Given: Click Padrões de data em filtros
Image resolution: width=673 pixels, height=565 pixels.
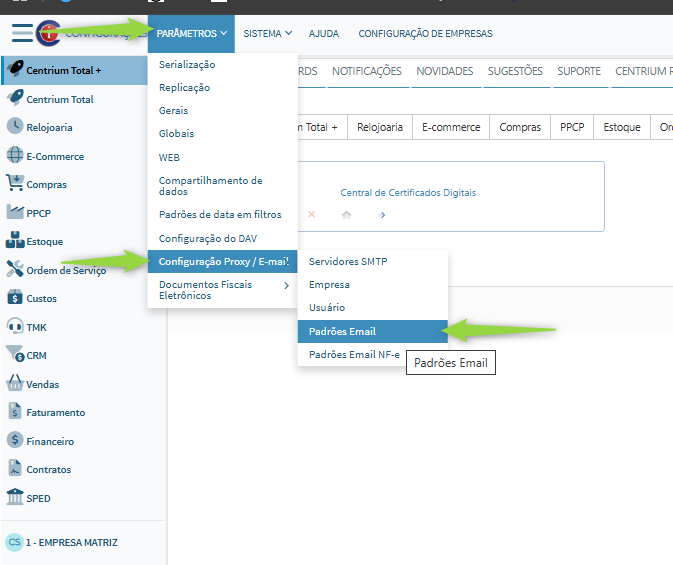Looking at the screenshot, I should coord(220,215).
